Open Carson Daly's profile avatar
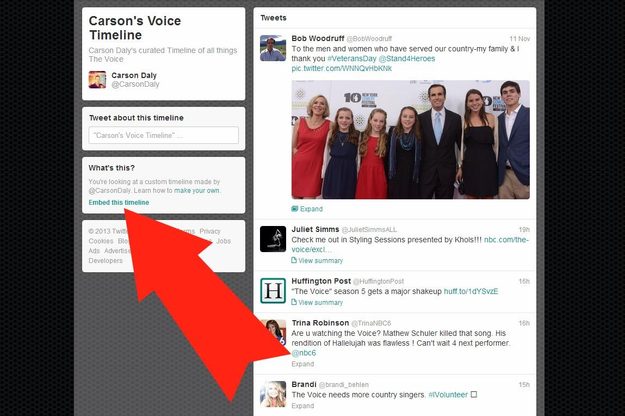625x416 pixels. point(97,79)
